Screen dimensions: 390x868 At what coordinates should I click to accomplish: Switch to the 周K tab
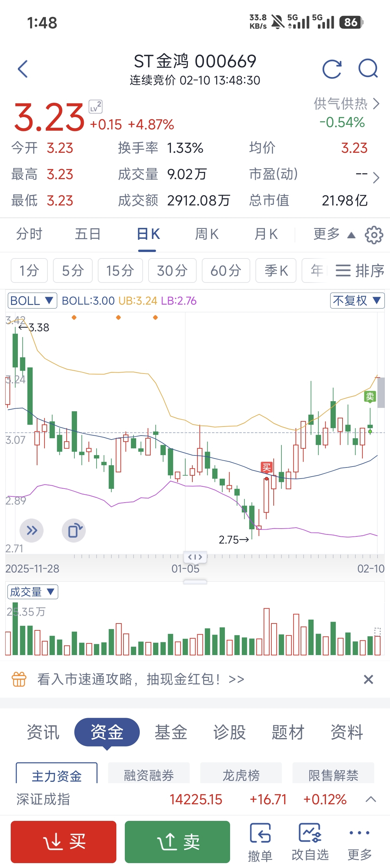coord(207,234)
